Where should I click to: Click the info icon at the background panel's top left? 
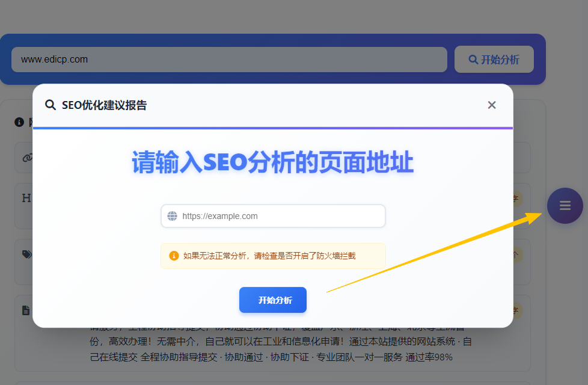click(x=19, y=122)
